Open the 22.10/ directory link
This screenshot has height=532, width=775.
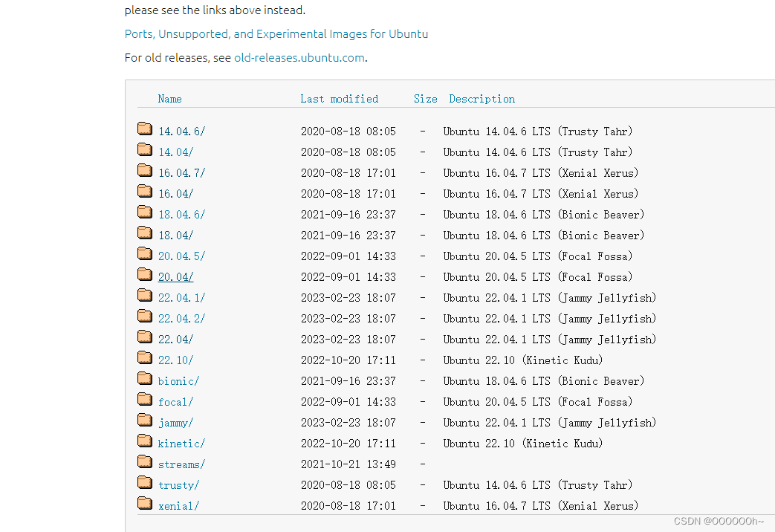tap(175, 360)
